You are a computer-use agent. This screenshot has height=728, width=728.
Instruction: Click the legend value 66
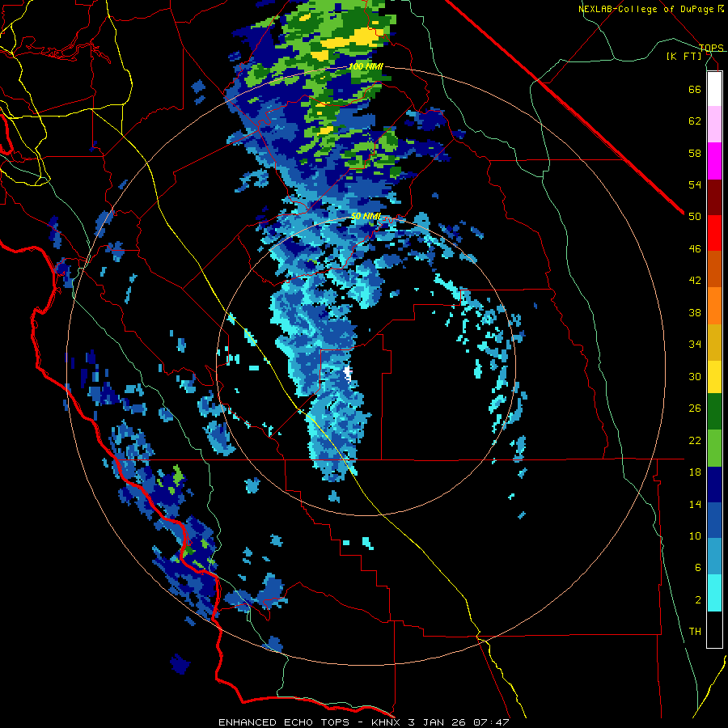[695, 89]
